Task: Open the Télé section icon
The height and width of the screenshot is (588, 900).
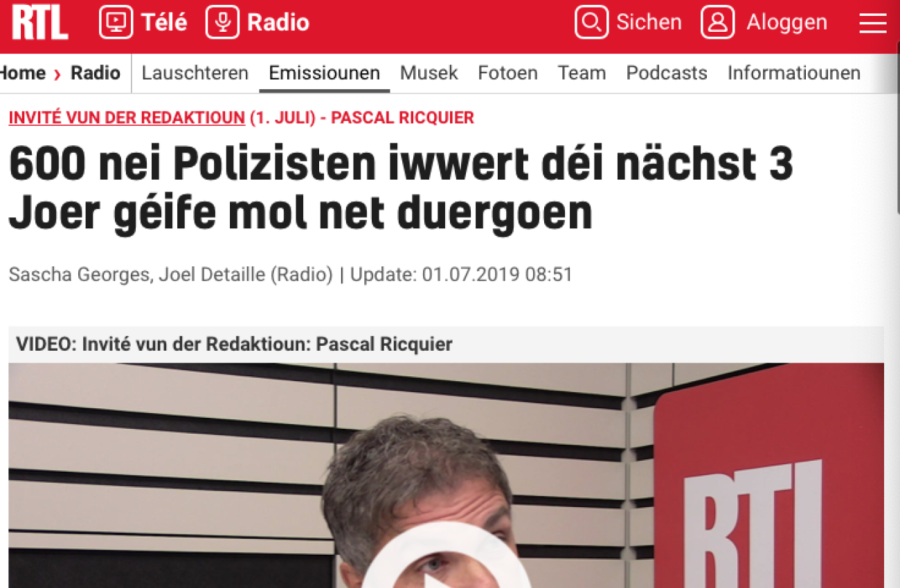Action: pos(116,22)
